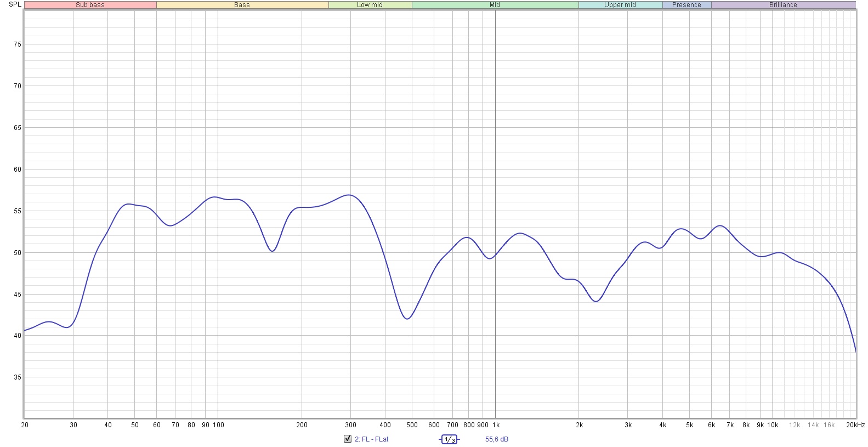
Task: Select the Brilliance band header
Action: pos(783,5)
